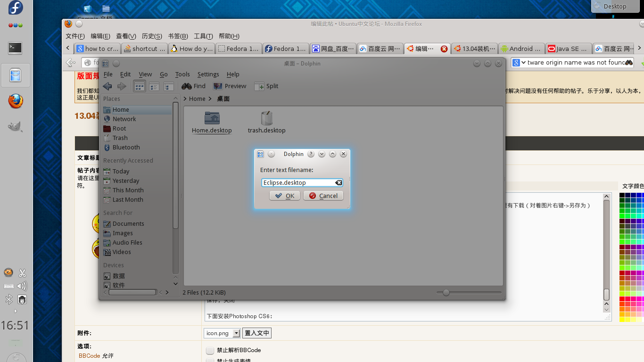Select the trash.desktop file icon

coord(266,122)
